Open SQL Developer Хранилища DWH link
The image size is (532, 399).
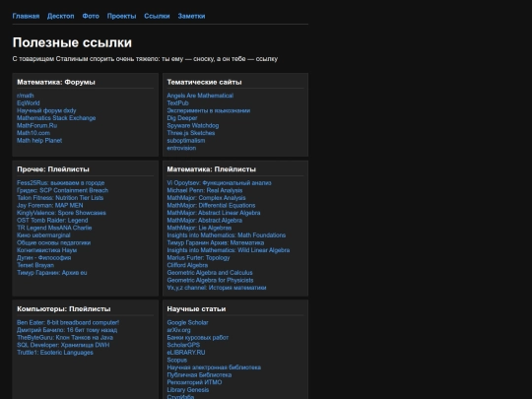(63, 345)
